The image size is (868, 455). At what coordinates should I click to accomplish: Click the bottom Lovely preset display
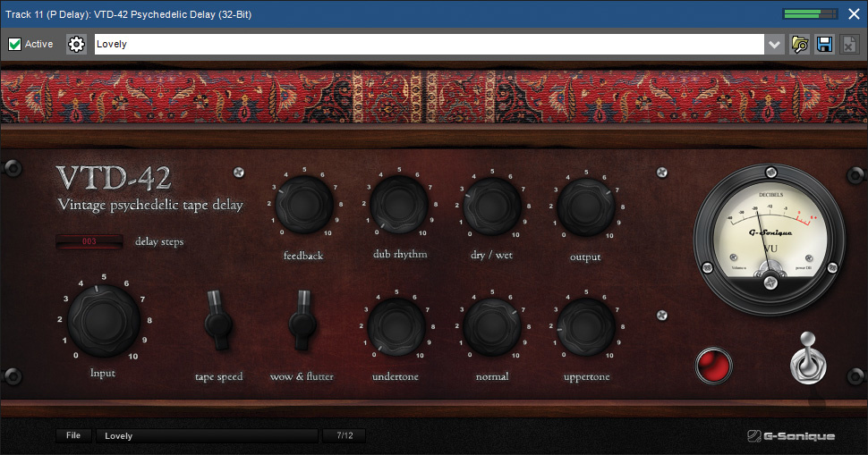(x=207, y=435)
